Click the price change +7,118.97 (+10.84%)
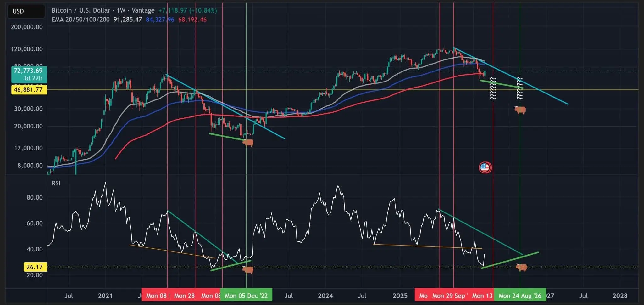The height and width of the screenshot is (305, 644). tap(188, 10)
